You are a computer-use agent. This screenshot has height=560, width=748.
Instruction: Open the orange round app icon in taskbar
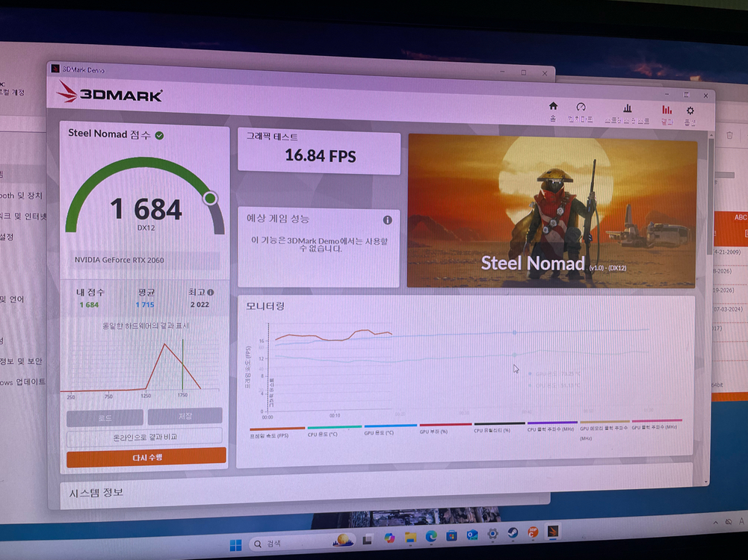(533, 532)
